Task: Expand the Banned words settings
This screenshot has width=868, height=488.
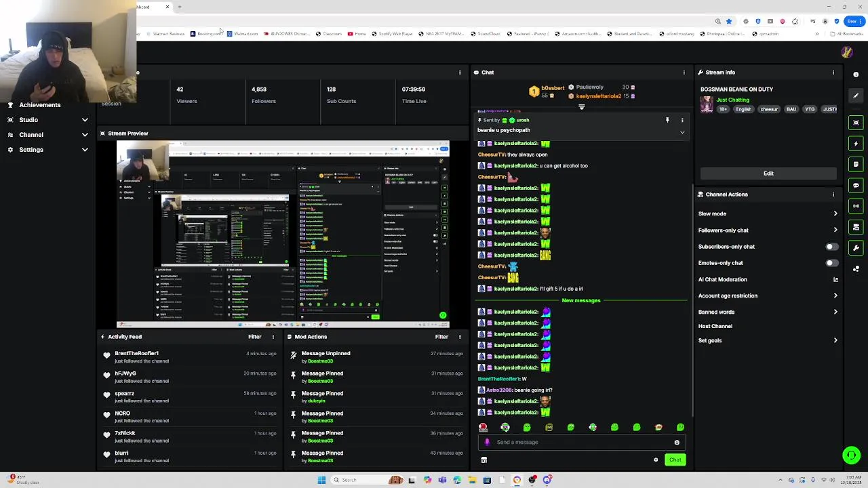Action: point(835,312)
